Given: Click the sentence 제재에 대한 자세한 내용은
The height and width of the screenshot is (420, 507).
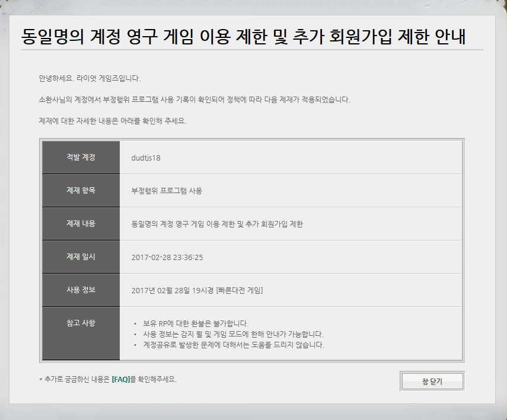Looking at the screenshot, I should [x=113, y=121].
